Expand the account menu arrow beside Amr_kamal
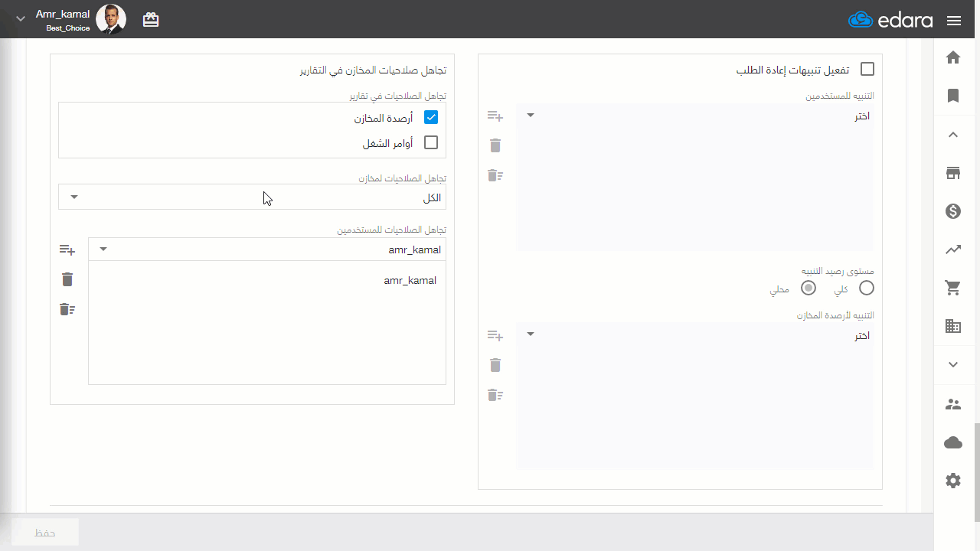This screenshot has height=551, width=980. (x=21, y=20)
